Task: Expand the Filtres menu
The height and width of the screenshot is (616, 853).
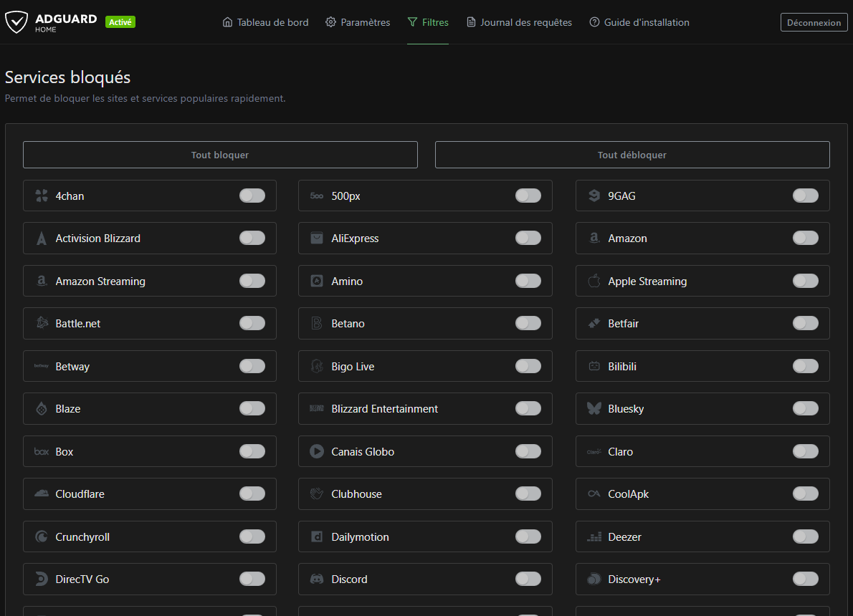Action: [428, 22]
